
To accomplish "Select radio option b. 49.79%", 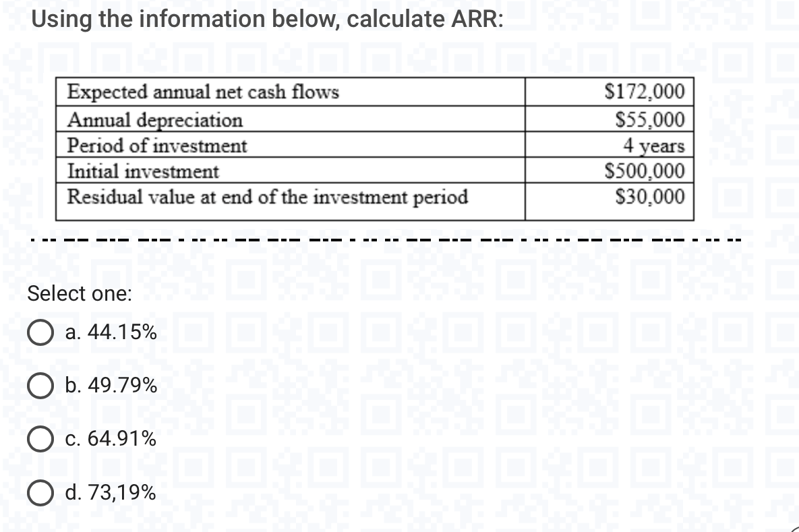I will [x=40, y=386].
